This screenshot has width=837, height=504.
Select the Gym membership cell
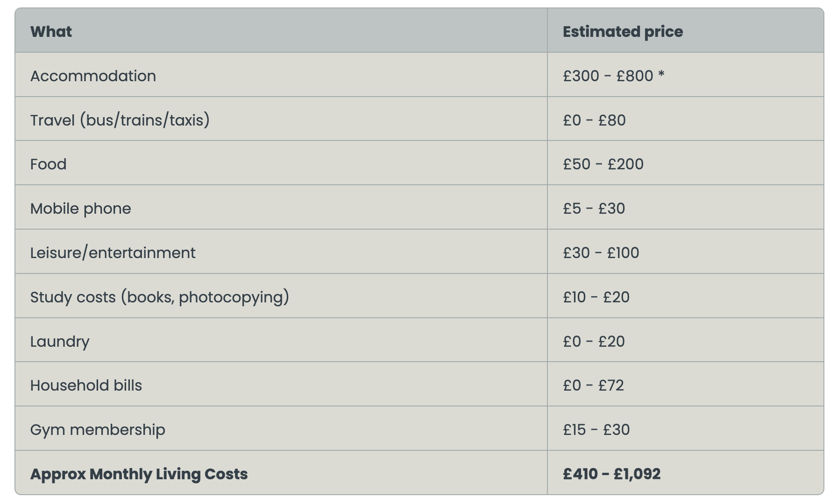(98, 430)
